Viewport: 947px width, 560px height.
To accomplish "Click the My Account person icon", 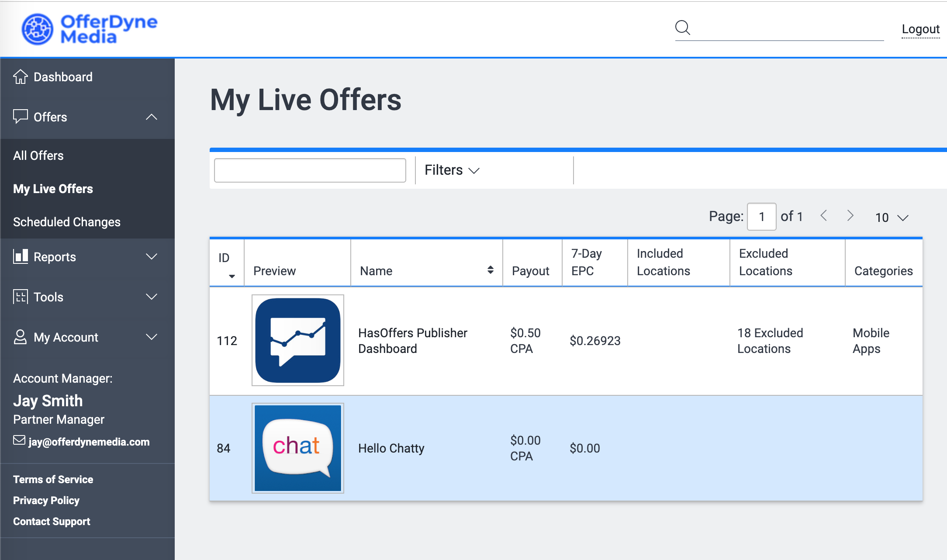I will pyautogui.click(x=21, y=337).
